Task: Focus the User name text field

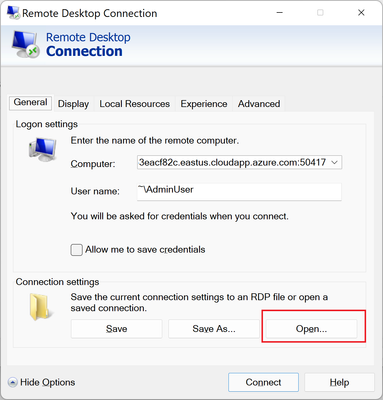Action: pos(239,191)
